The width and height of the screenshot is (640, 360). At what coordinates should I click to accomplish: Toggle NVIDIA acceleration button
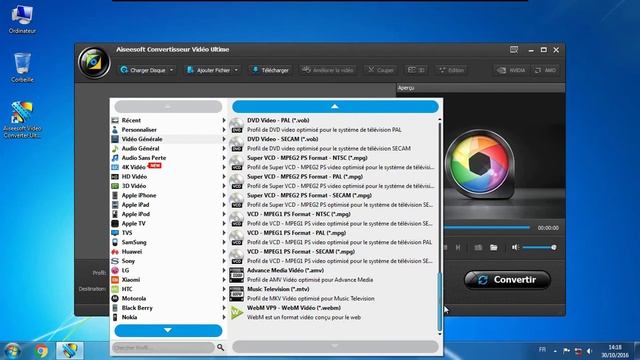tap(510, 70)
